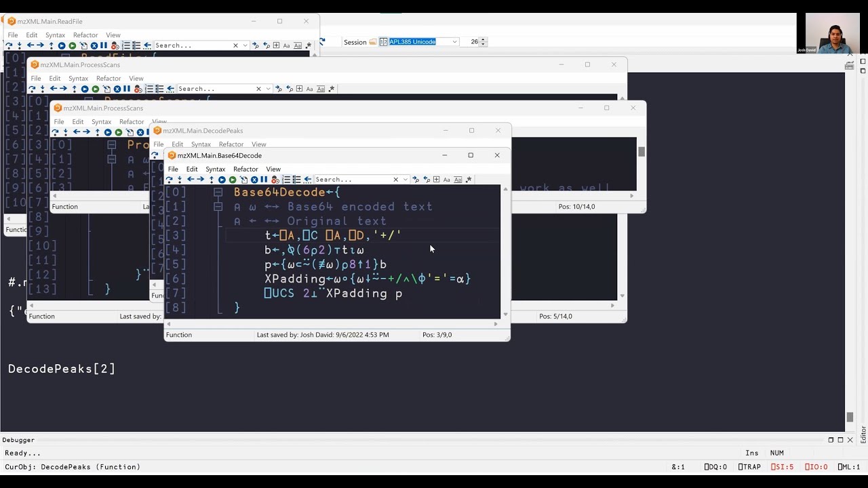This screenshot has width=868, height=488.
Task: Click the Search field in Base64Decode toolbar
Action: point(353,180)
